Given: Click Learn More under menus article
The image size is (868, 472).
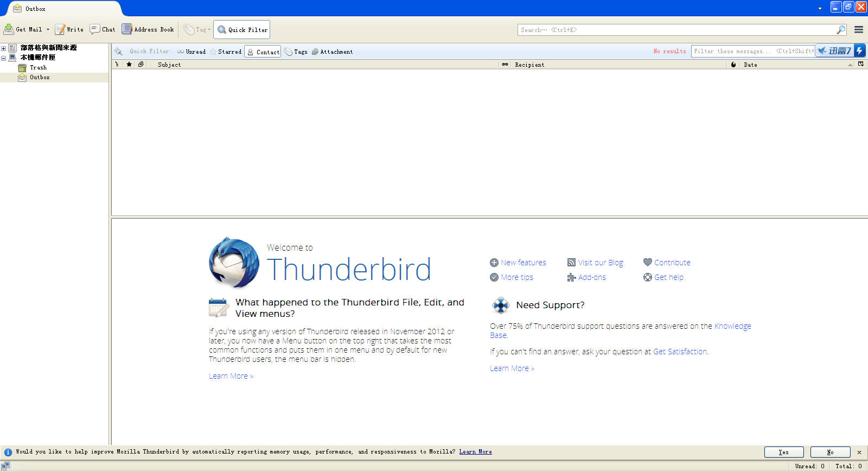Looking at the screenshot, I should pos(231,376).
